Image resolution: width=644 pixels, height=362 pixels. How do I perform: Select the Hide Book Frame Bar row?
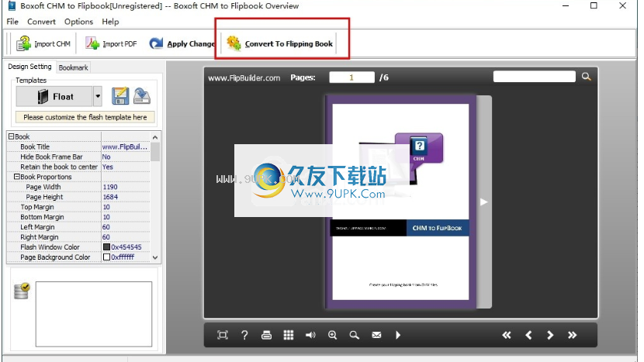78,157
